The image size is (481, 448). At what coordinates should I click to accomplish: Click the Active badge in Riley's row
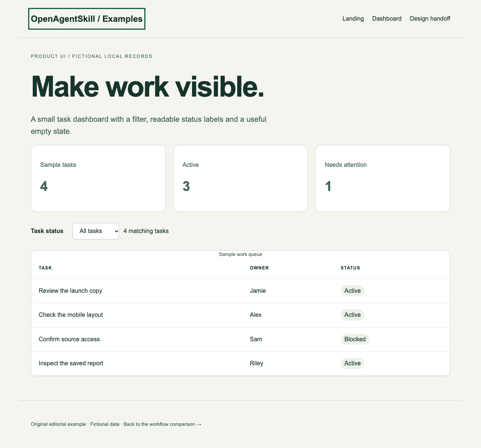pos(352,363)
